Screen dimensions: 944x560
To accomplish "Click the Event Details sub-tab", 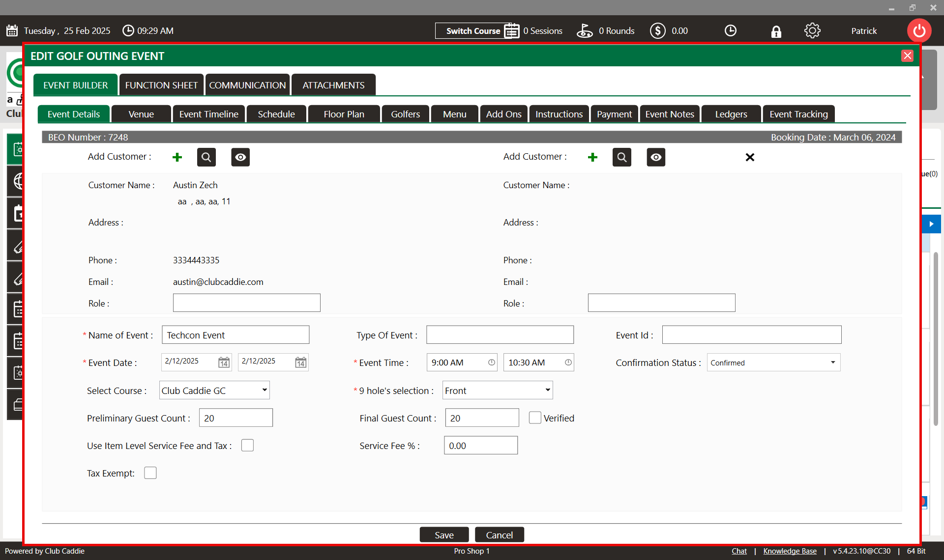I will [74, 114].
